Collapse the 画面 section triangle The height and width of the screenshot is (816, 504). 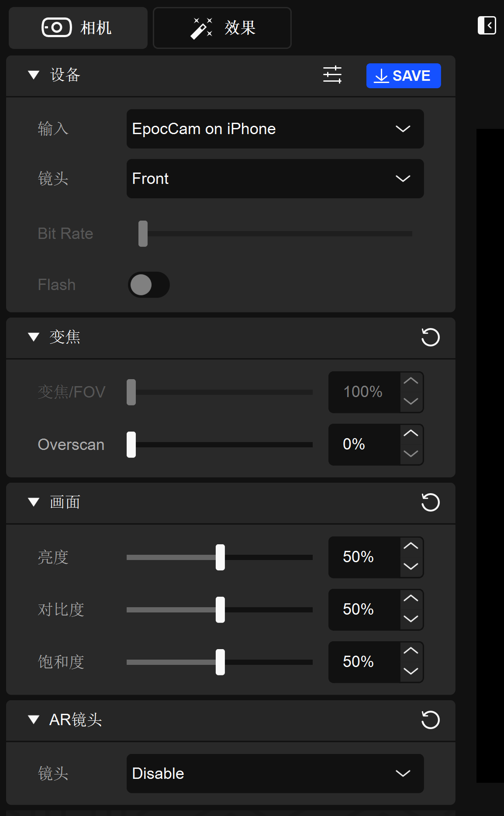34,502
